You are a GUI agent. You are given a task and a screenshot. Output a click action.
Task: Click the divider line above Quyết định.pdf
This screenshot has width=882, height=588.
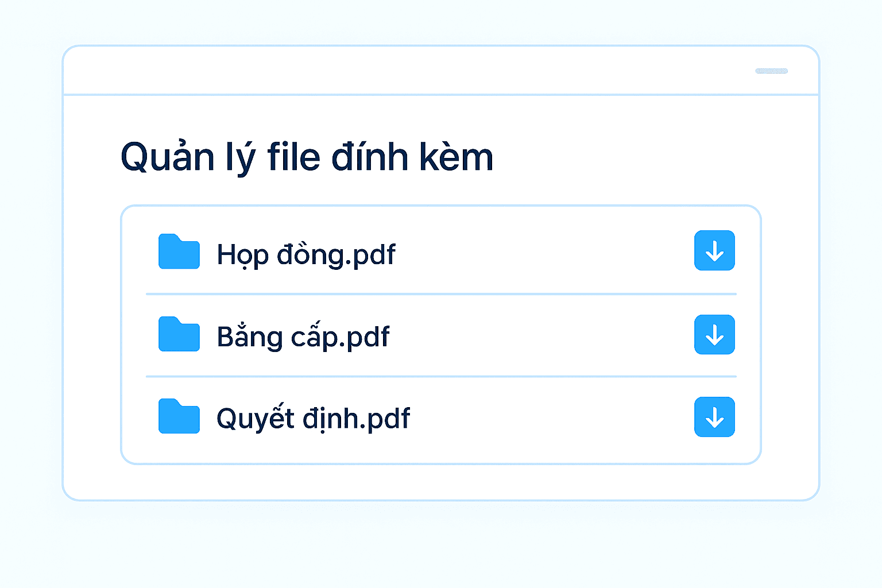pyautogui.click(x=441, y=377)
